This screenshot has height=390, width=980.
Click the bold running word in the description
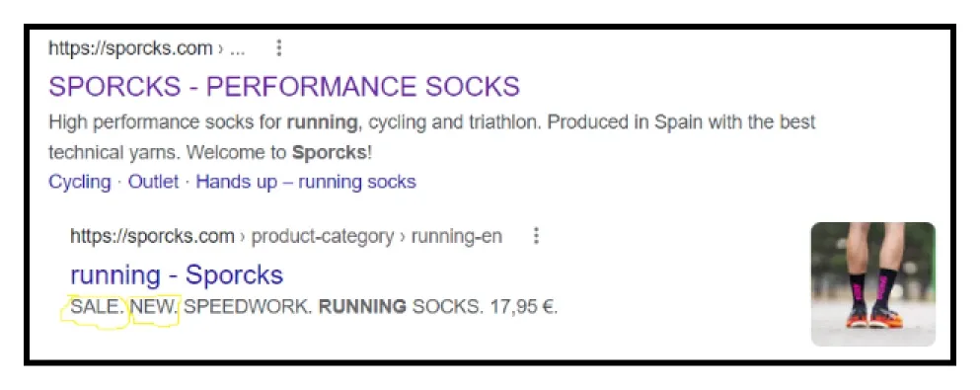322,121
